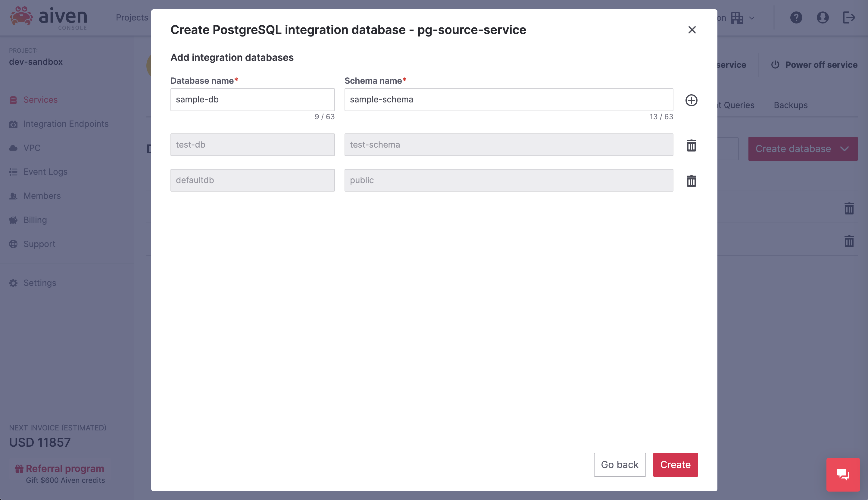Delete the defaultdb public row
Screen dimensions: 868x500
(691, 181)
